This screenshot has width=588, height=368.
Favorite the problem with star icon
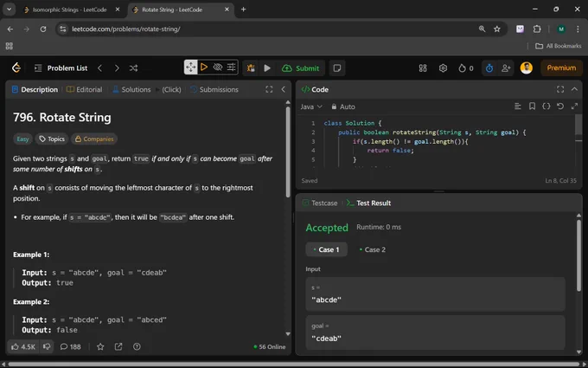(x=100, y=346)
